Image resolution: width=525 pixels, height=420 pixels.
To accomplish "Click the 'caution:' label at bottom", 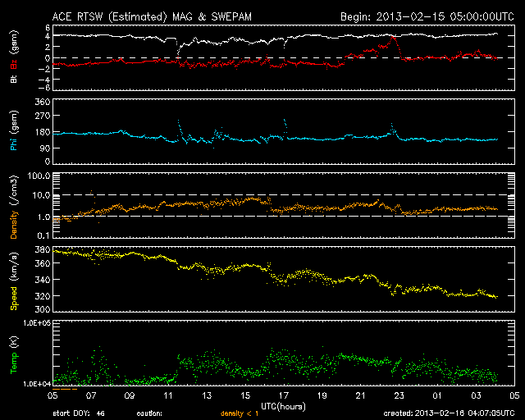I will 149,413.
